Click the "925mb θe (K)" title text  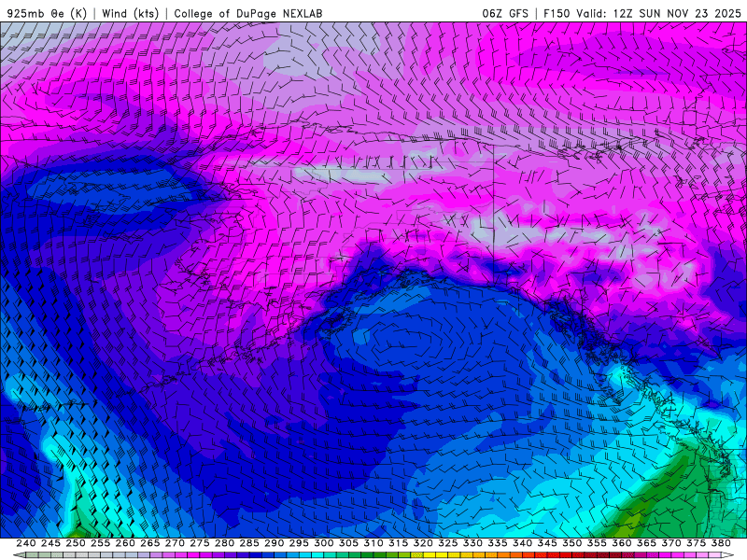[x=47, y=13]
